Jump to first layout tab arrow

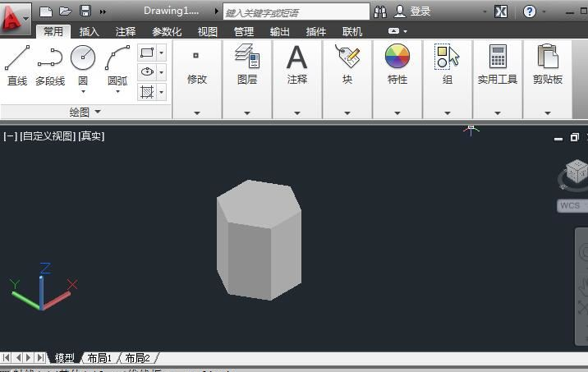coord(7,358)
